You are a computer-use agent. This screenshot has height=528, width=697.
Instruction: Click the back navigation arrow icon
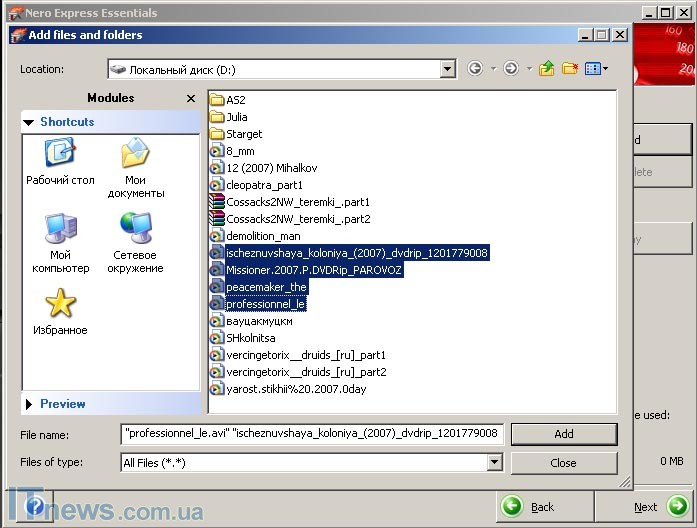[x=475, y=69]
